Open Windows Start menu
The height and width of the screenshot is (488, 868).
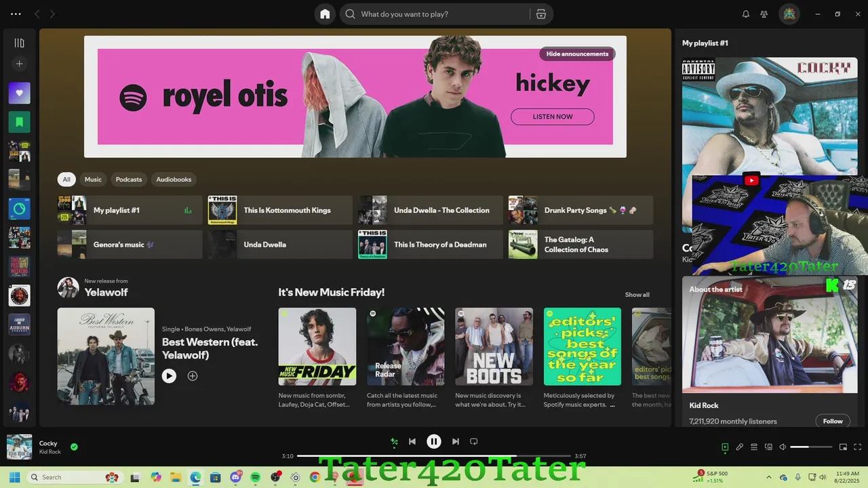coord(14,477)
